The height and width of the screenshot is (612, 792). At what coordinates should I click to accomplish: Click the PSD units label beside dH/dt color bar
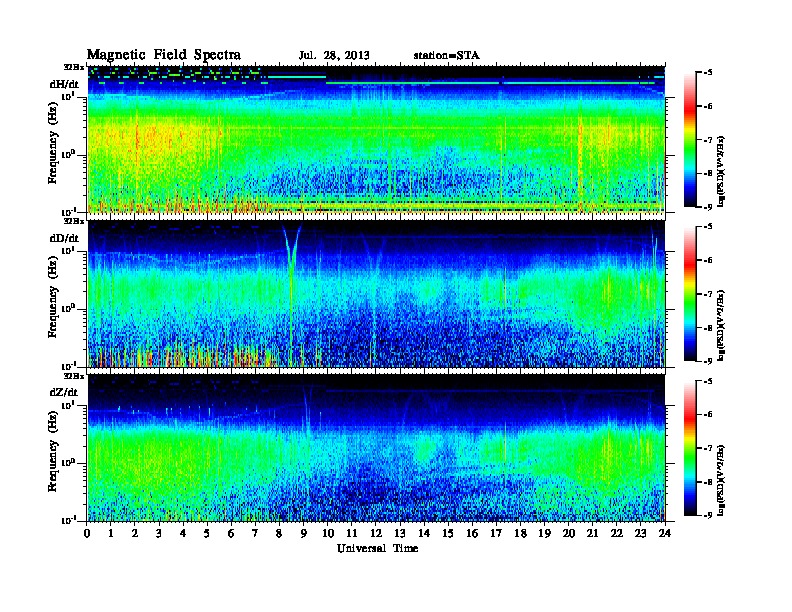click(721, 171)
